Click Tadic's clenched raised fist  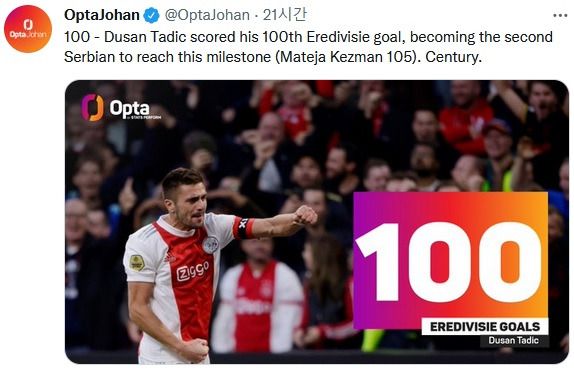click(305, 215)
